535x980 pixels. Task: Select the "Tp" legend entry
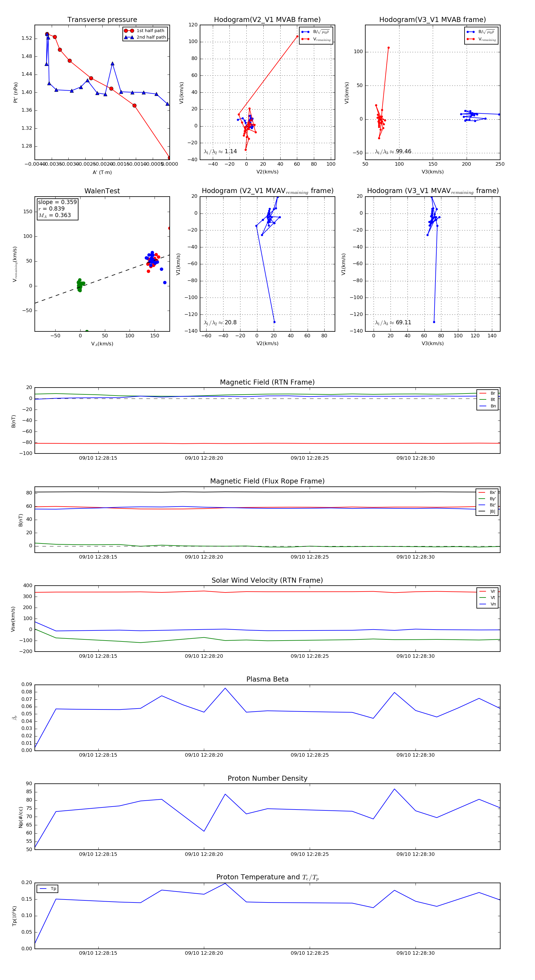pos(48,889)
